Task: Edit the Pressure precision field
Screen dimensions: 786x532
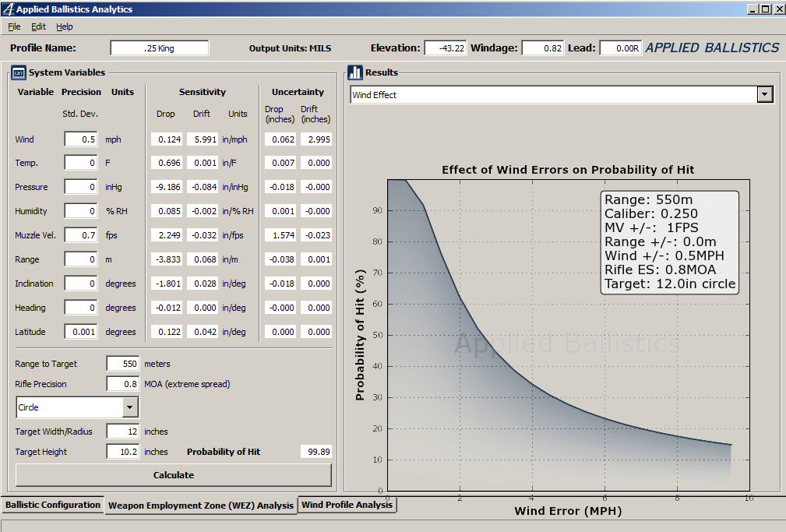Action: pos(81,187)
